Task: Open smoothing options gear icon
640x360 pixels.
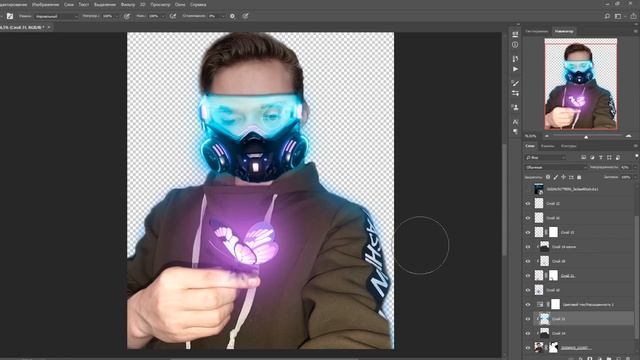Action: point(232,16)
